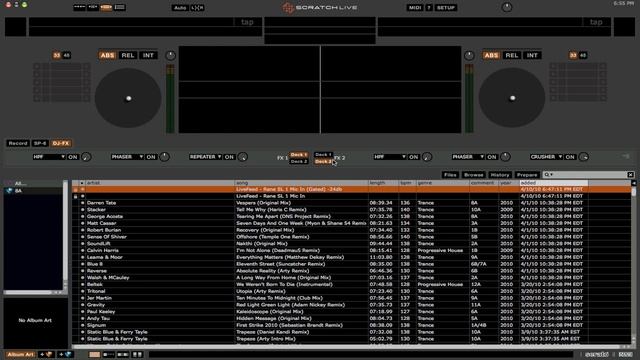
Task: Toggle the Album Art button
Action: point(20,354)
